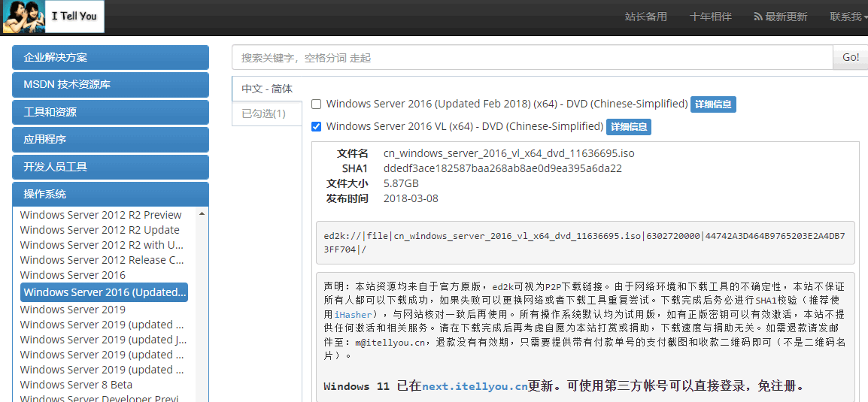
Task: Expand the 工具和资源 category panel
Action: pyautogui.click(x=111, y=112)
